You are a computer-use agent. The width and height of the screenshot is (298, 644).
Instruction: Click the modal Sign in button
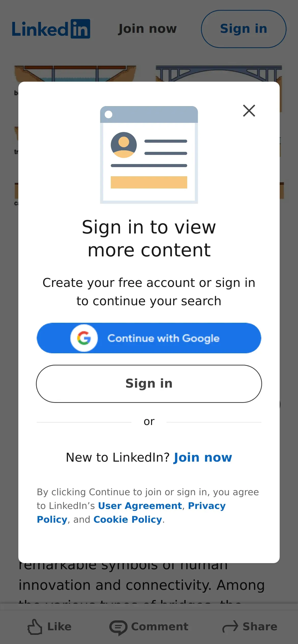tap(149, 384)
